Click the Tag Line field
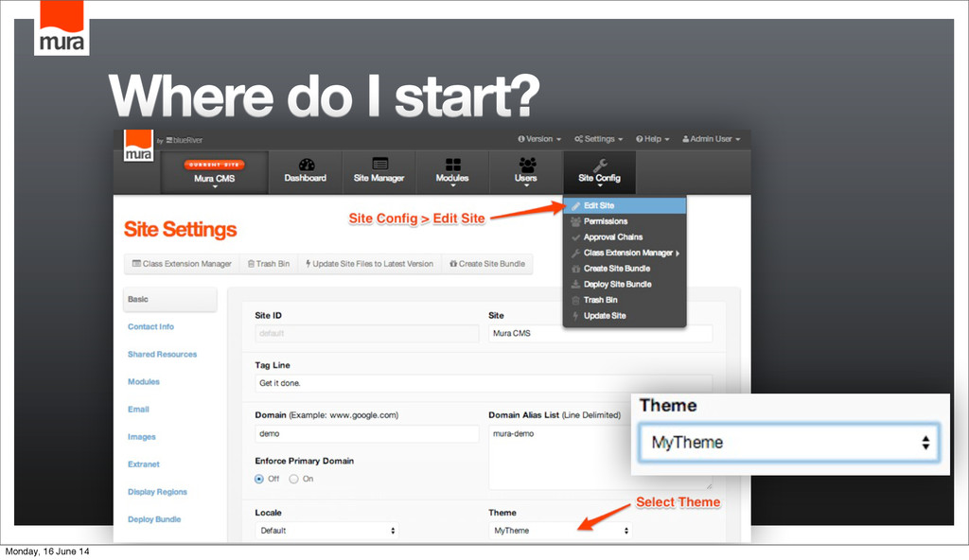The image size is (969, 560). pyautogui.click(x=484, y=383)
